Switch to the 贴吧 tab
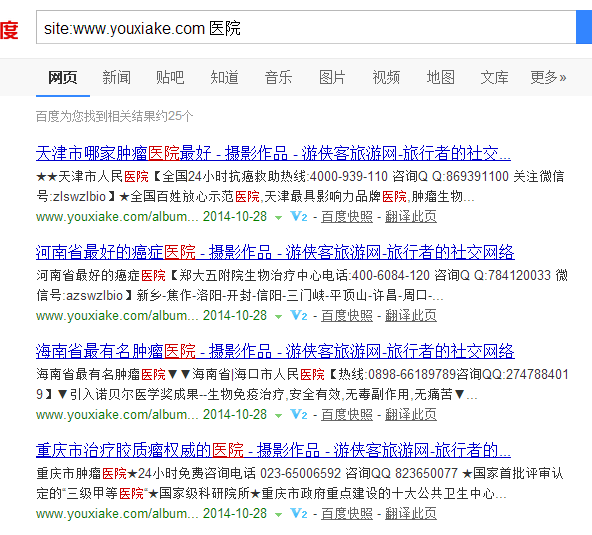This screenshot has width=592, height=535. tap(170, 78)
